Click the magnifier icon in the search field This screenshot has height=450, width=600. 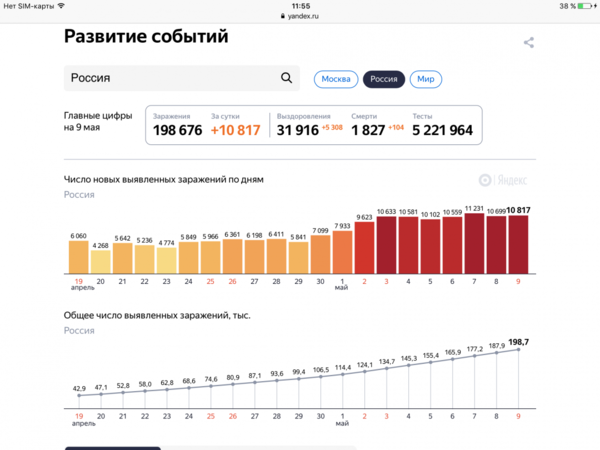point(287,78)
